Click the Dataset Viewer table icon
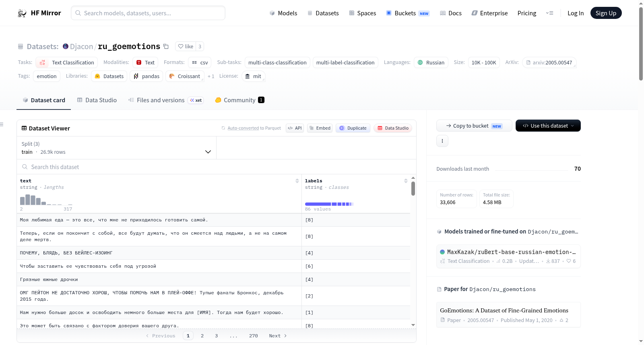644x345 pixels. [24, 128]
